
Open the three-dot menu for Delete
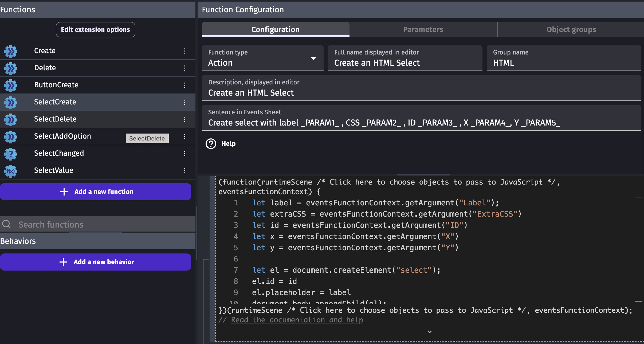[x=185, y=68]
